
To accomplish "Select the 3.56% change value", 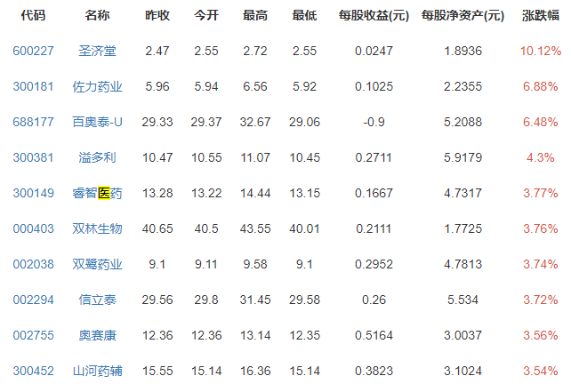I will (541, 335).
